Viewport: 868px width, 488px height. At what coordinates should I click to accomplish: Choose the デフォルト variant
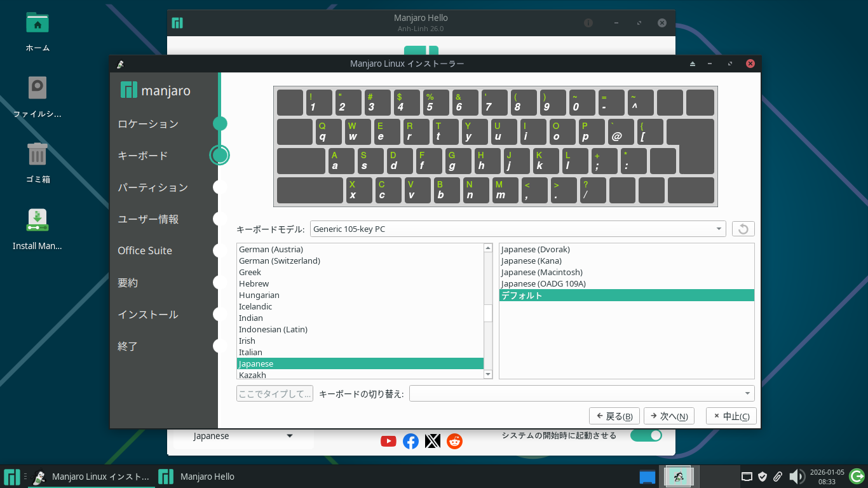click(x=627, y=295)
